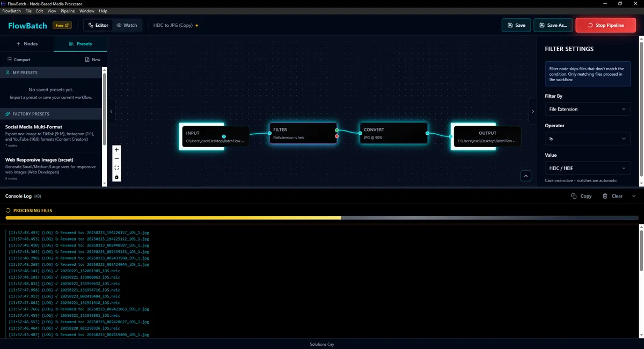The image size is (644, 349).
Task: Switch to Watch mode
Action: point(127,25)
